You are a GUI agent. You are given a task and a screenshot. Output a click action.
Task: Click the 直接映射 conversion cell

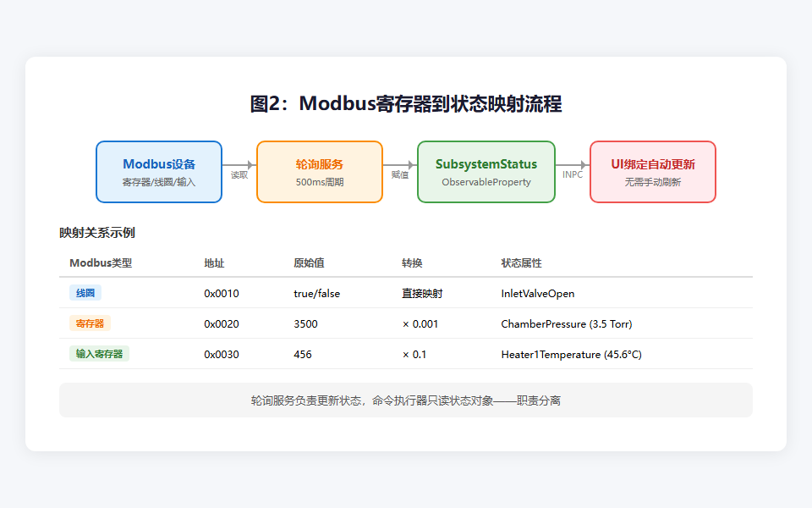[422, 294]
